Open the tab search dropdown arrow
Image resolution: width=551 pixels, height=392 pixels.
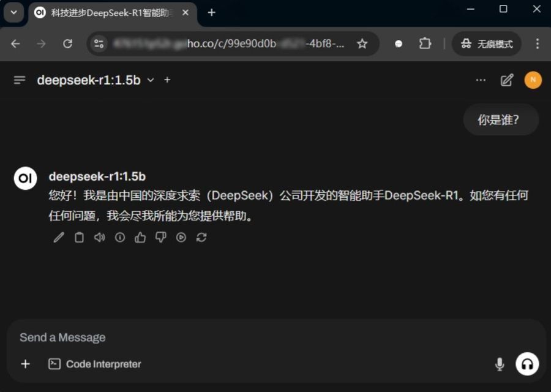[x=13, y=13]
